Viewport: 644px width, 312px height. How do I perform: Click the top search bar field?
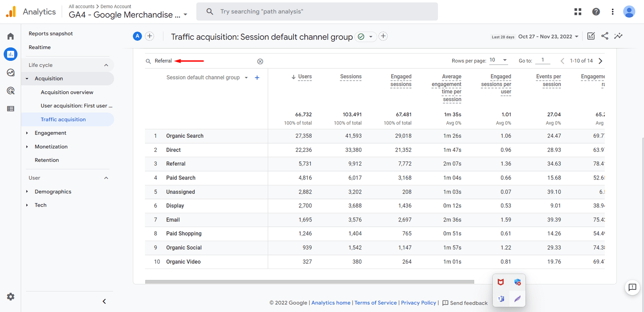(317, 12)
